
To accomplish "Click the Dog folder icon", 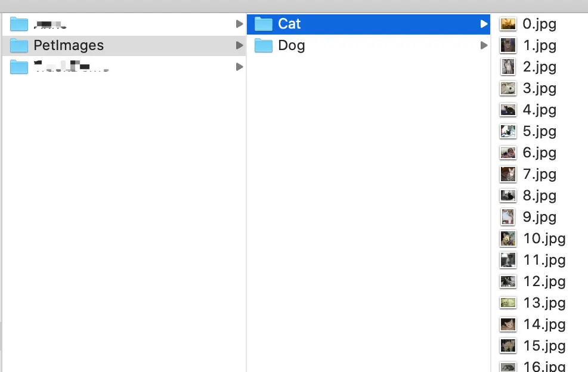I will point(263,46).
